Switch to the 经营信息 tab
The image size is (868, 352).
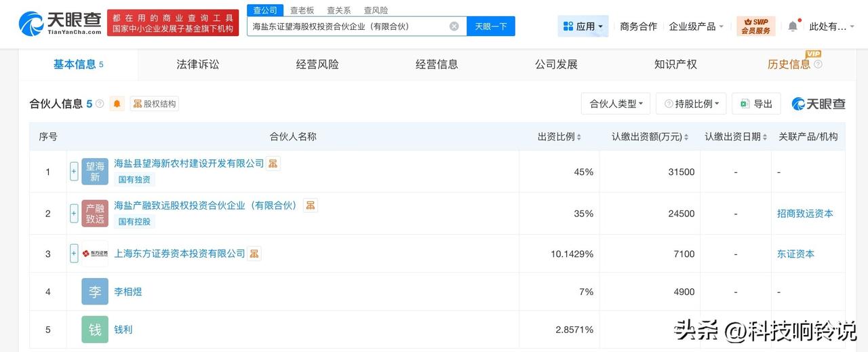pos(437,64)
